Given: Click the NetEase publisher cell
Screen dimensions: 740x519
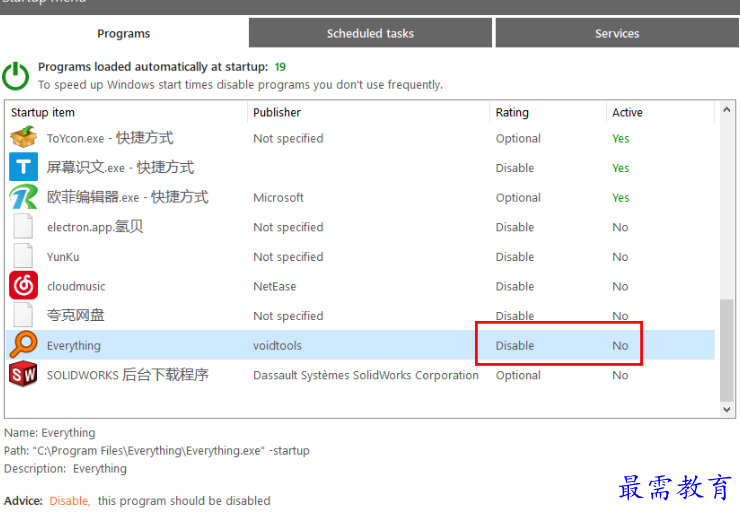Looking at the screenshot, I should coord(275,286).
